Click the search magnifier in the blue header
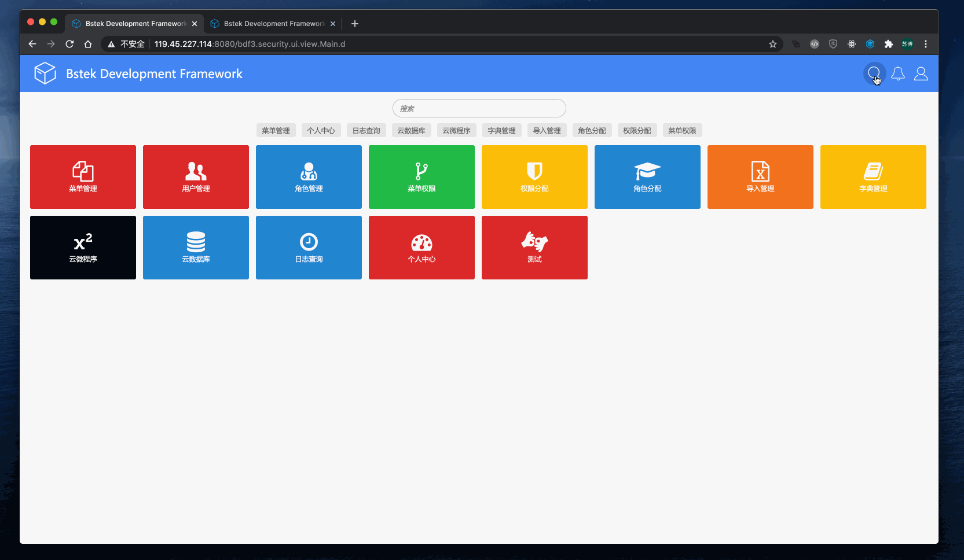The width and height of the screenshot is (964, 560). (874, 73)
